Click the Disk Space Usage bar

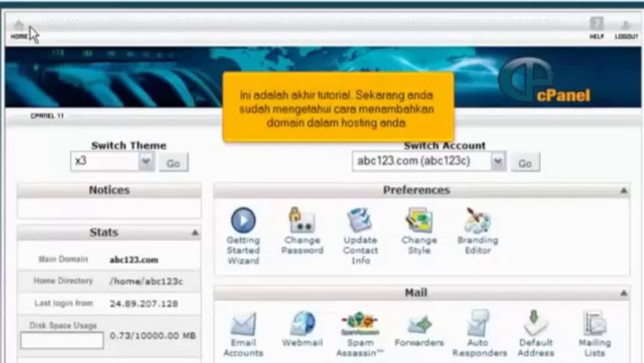coord(62,340)
